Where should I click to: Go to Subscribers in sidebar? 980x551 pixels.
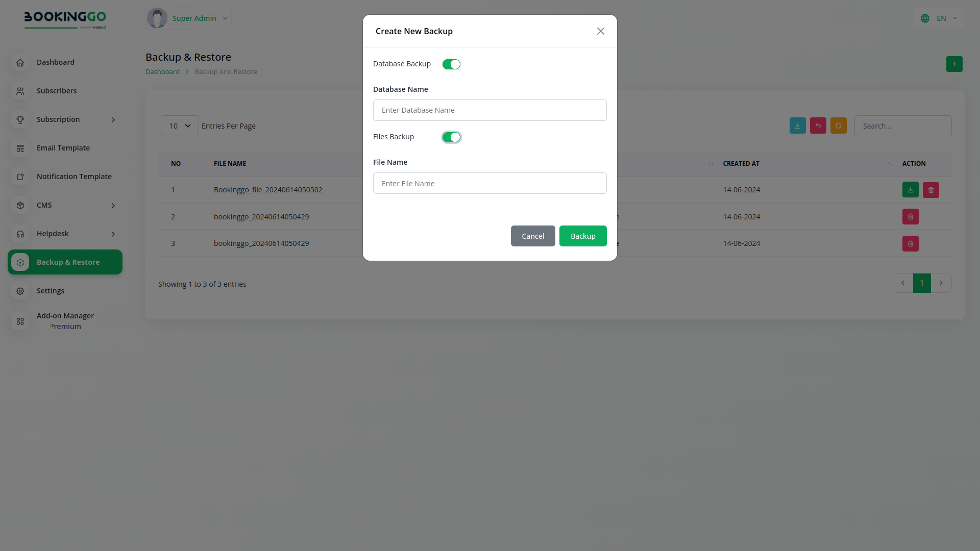click(x=57, y=91)
